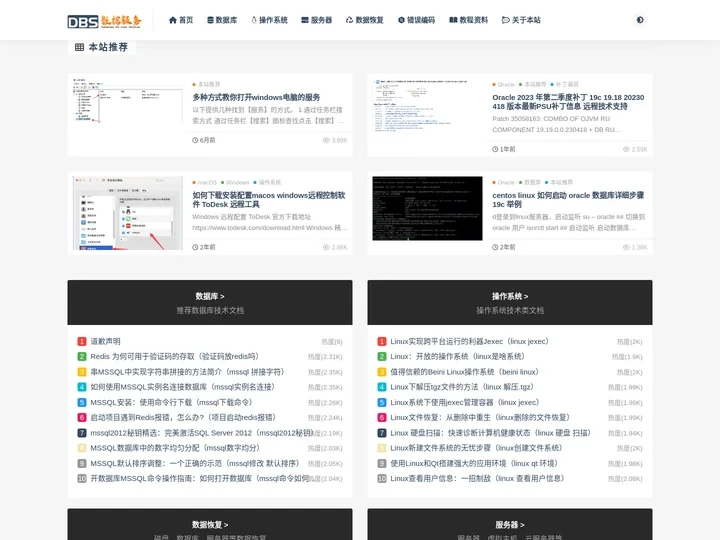Open MSSQL数据库中的数字均匀分配 entry

pos(175,448)
